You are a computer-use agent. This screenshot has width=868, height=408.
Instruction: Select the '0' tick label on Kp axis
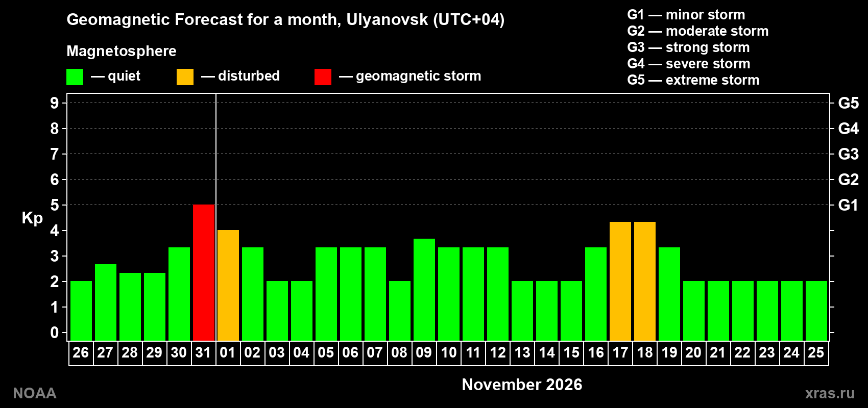[55, 333]
